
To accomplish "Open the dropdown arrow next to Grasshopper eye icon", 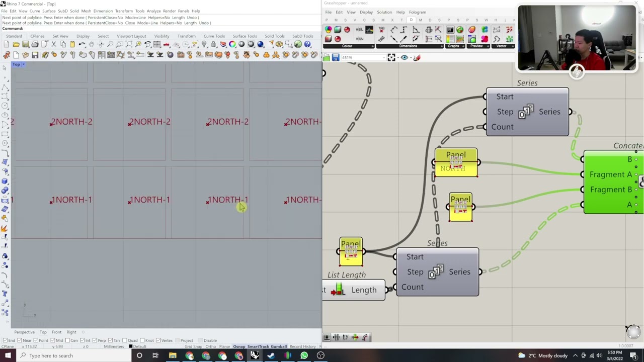I will [x=410, y=58].
